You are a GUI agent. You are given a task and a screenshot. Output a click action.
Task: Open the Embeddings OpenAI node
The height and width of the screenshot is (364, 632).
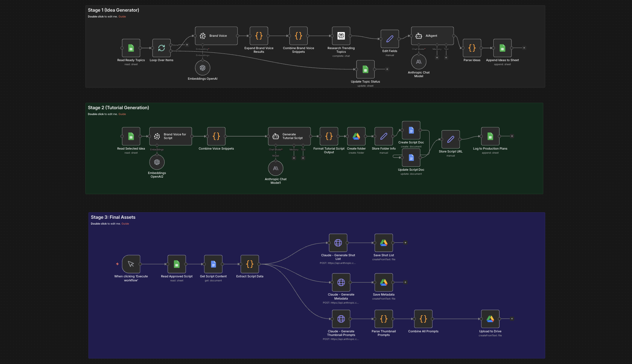202,67
